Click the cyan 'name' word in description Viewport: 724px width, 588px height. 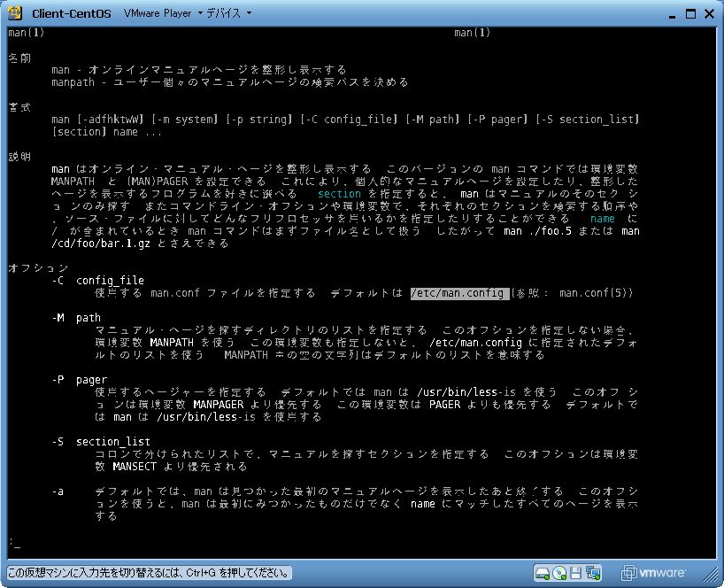click(602, 218)
